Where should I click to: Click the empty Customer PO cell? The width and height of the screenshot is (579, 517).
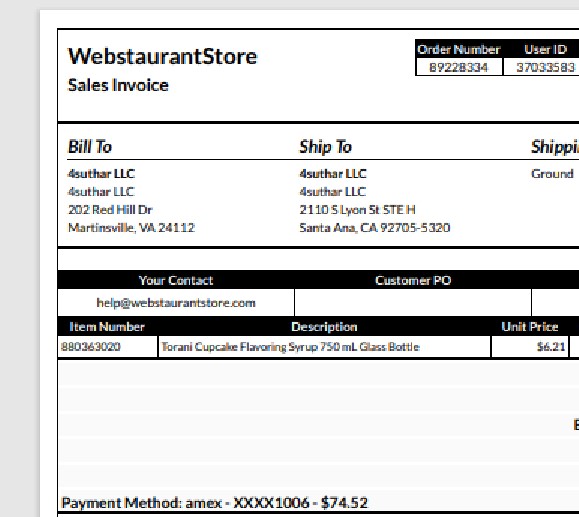click(x=413, y=302)
